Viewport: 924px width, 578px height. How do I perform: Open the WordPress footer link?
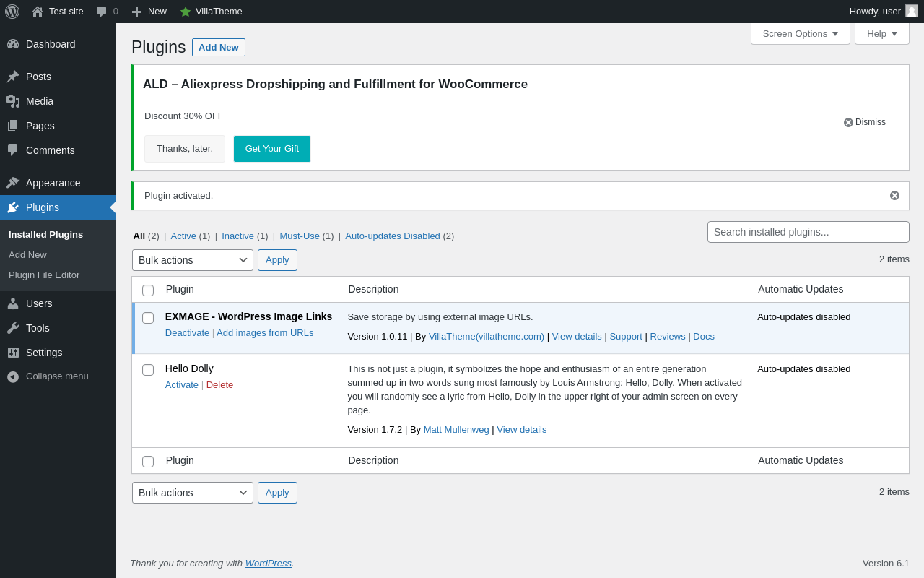269,564
